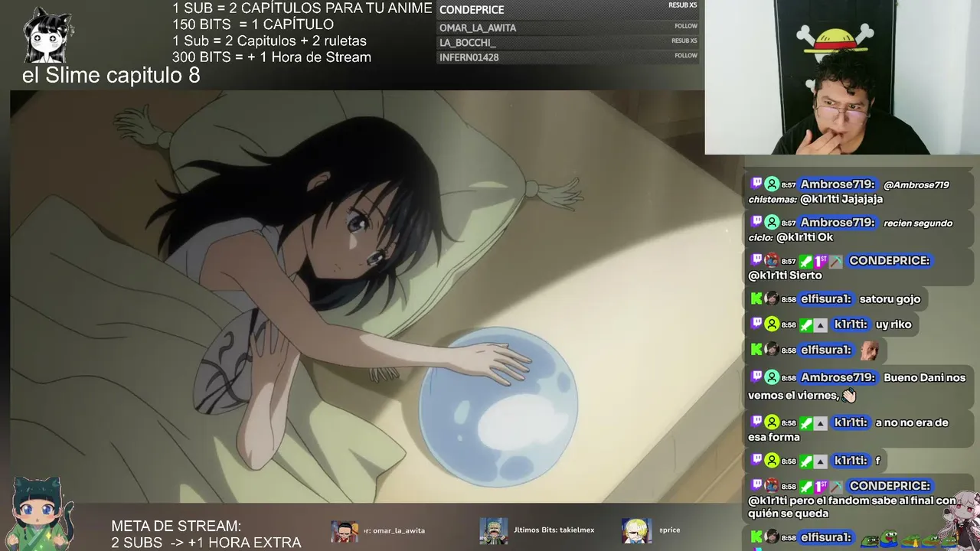Select the sword badge on CONDEPRICE's "Sierto" message
The height and width of the screenshot is (551, 980).
[805, 261]
